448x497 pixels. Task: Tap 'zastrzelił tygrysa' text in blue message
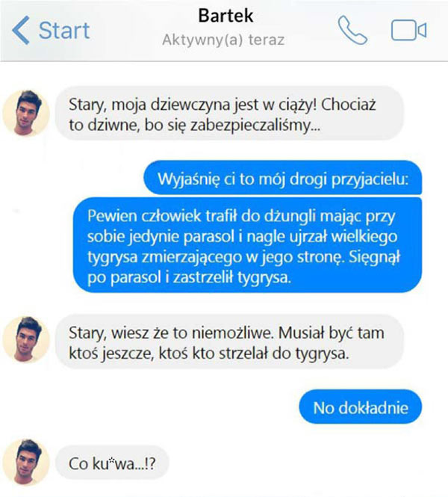point(231,277)
